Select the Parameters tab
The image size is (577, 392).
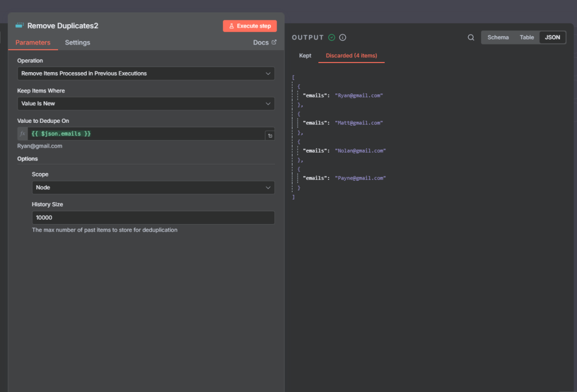33,43
